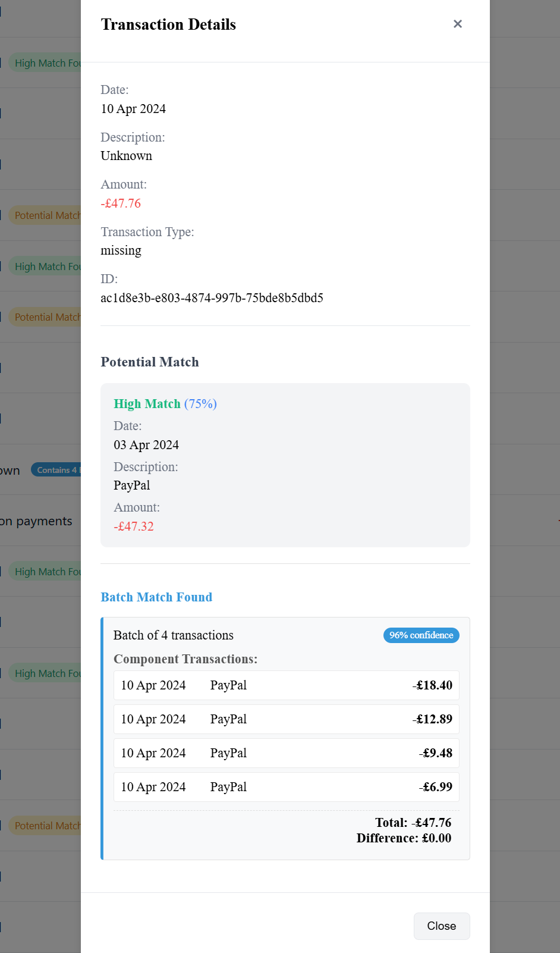560x953 pixels.
Task: Click the Potential Match badge in the list
Action: click(48, 215)
